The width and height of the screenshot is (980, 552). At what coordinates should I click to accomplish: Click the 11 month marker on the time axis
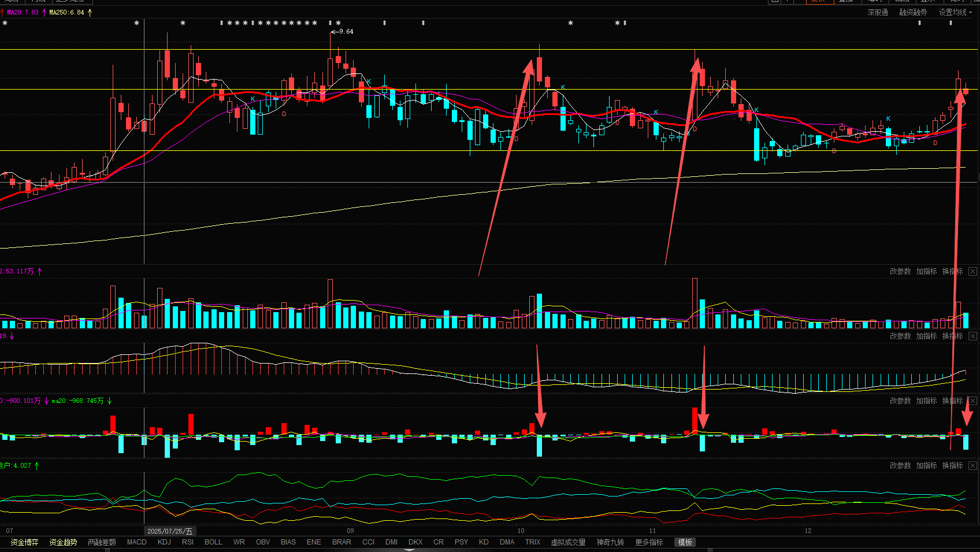point(652,531)
